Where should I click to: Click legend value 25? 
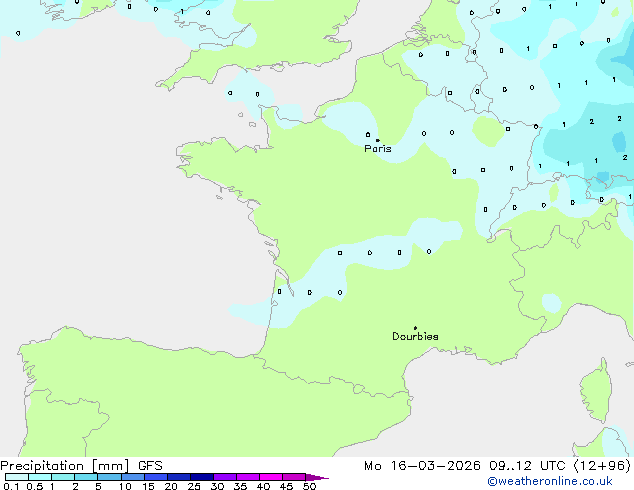coord(194,486)
